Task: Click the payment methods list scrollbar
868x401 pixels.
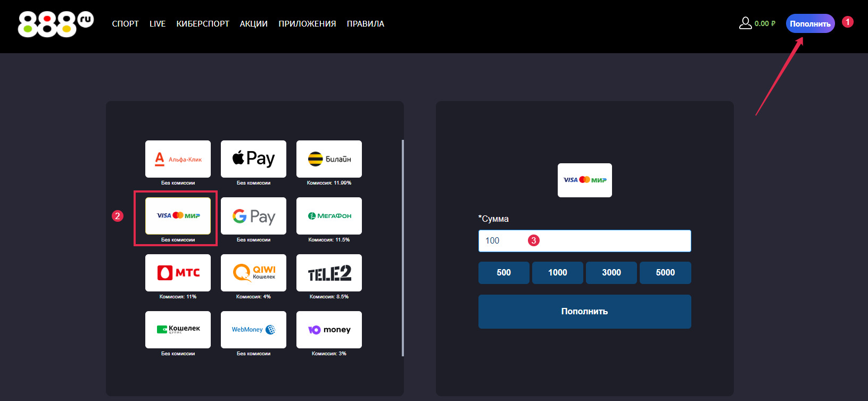Action: [402, 247]
